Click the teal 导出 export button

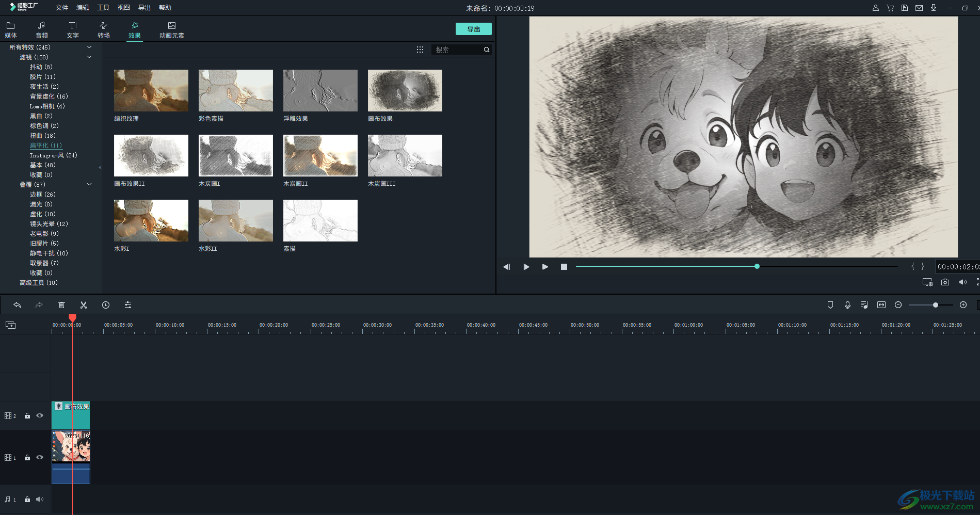click(474, 29)
